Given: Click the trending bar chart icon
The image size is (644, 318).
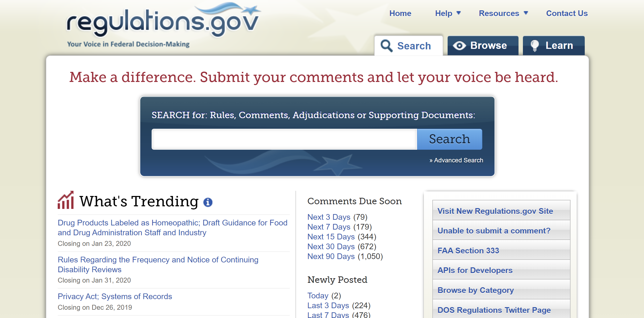Looking at the screenshot, I should click(x=66, y=200).
